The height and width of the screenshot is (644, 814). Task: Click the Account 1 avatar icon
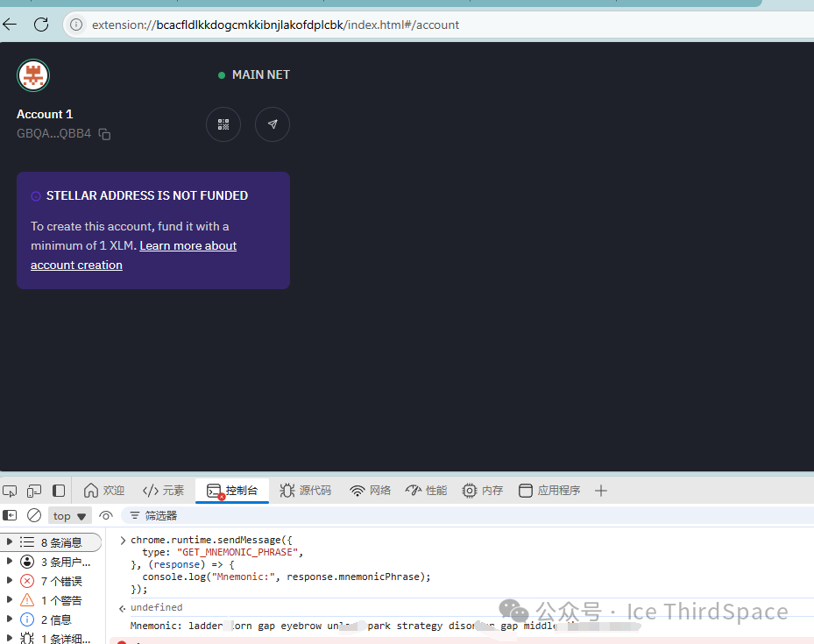coord(33,75)
